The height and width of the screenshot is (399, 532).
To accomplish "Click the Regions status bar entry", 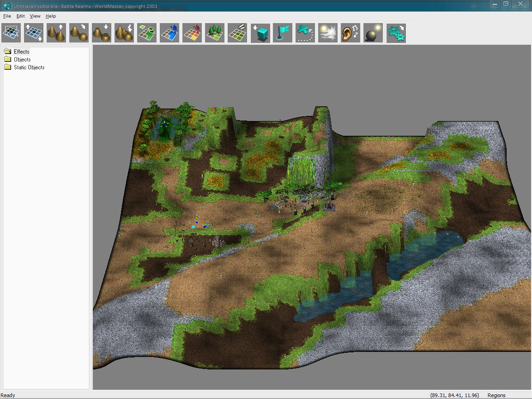I will tap(496, 395).
